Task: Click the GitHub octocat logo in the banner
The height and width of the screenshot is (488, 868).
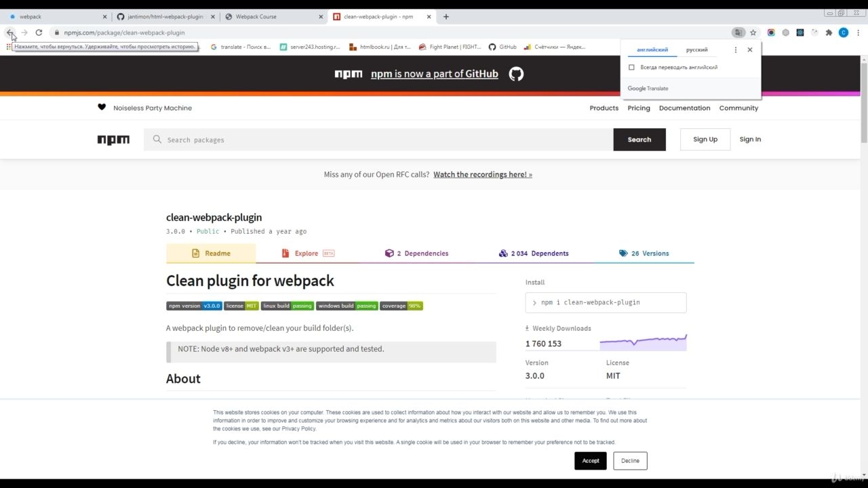Action: pos(517,74)
